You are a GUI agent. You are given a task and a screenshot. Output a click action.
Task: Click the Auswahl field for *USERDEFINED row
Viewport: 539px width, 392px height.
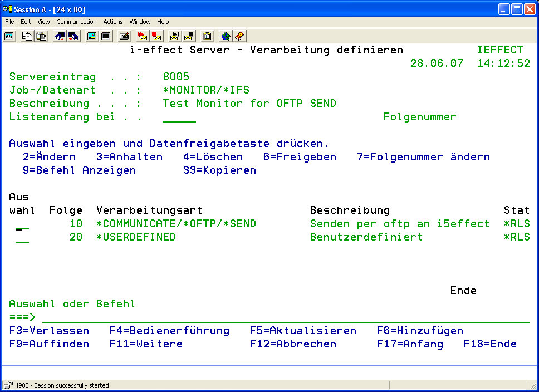point(22,237)
